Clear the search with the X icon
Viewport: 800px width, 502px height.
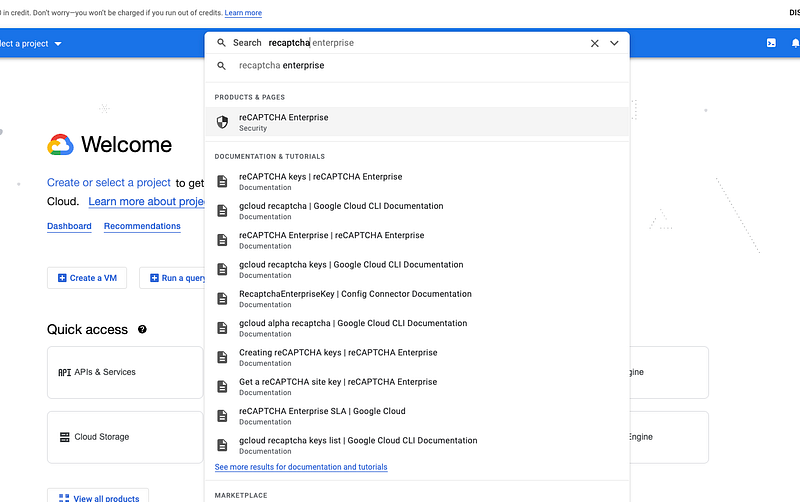594,43
